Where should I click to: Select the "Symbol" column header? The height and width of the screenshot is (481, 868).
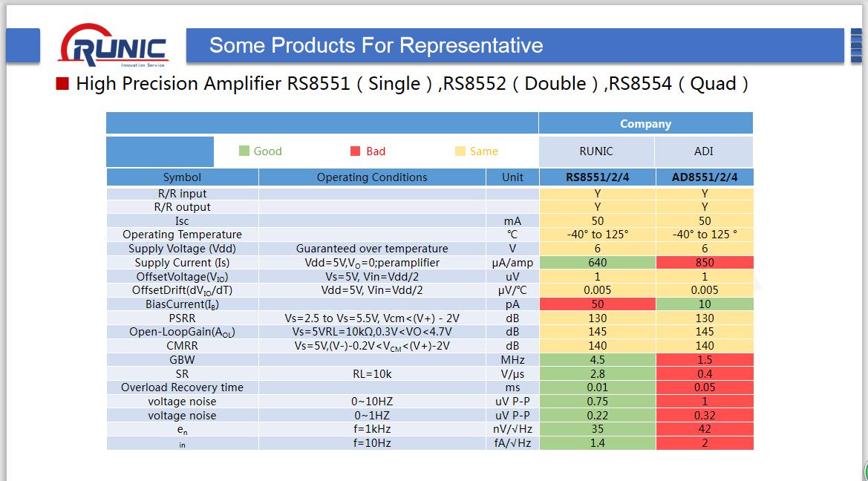pos(182,177)
